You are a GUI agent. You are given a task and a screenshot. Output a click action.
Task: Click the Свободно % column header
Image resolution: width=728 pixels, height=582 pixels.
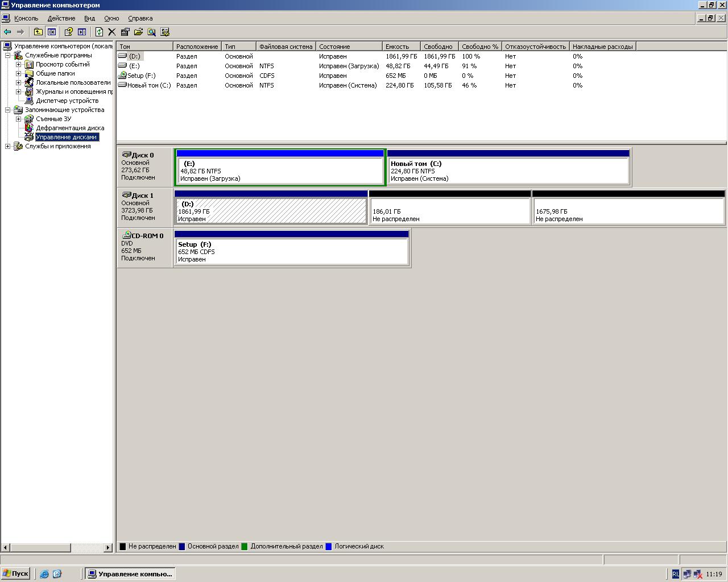[479, 47]
